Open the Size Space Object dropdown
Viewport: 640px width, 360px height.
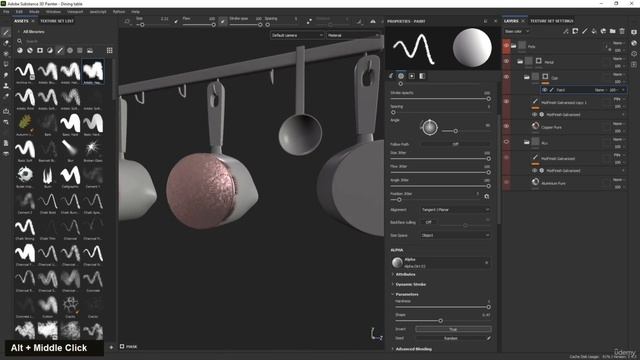point(456,236)
